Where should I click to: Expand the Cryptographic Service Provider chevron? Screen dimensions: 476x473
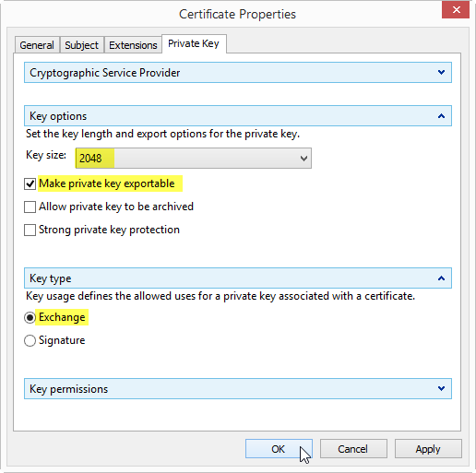pyautogui.click(x=441, y=73)
